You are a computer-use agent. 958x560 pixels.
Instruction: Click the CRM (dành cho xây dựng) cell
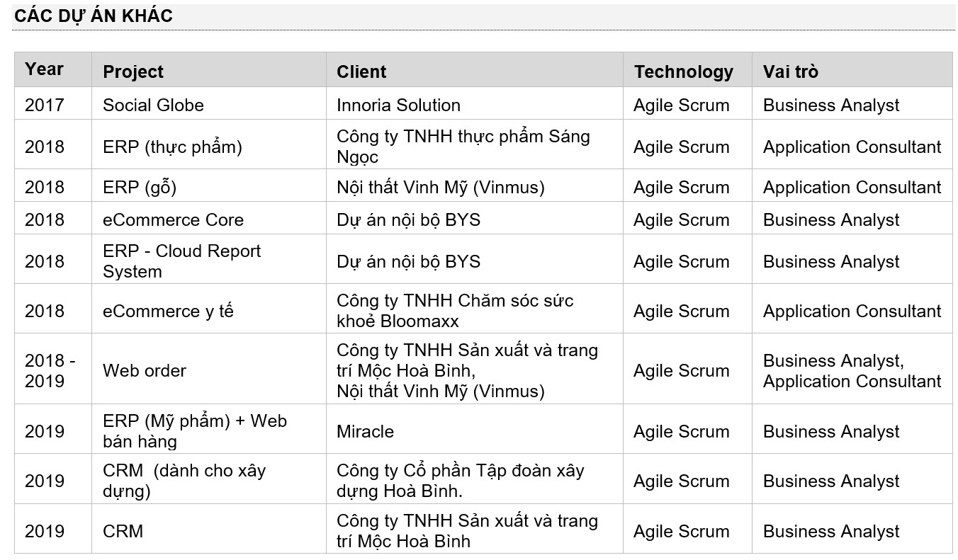click(x=209, y=479)
